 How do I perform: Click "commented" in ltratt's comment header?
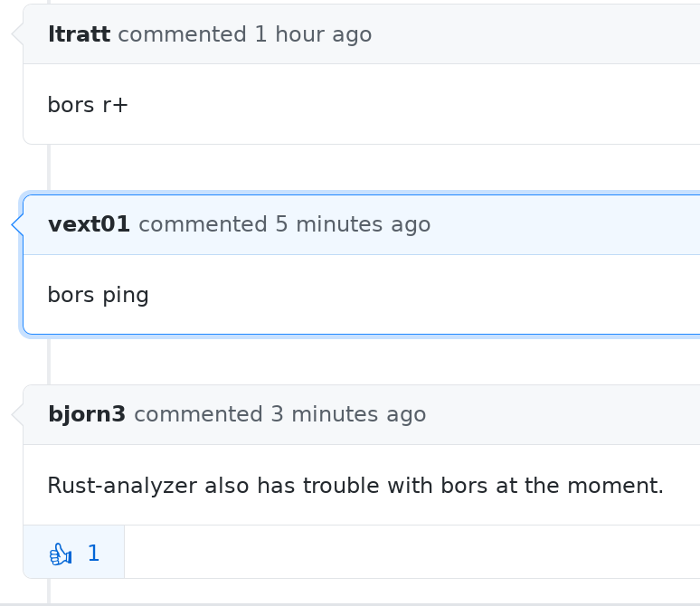click(x=182, y=34)
